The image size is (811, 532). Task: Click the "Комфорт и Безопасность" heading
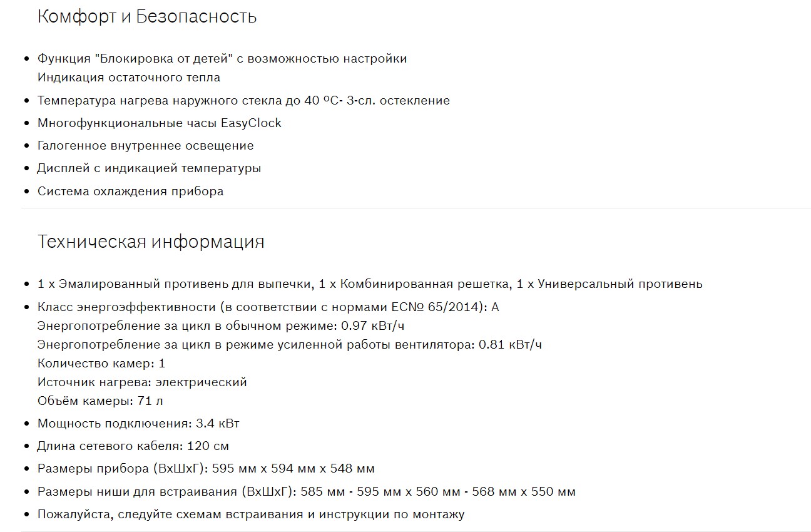point(147,17)
